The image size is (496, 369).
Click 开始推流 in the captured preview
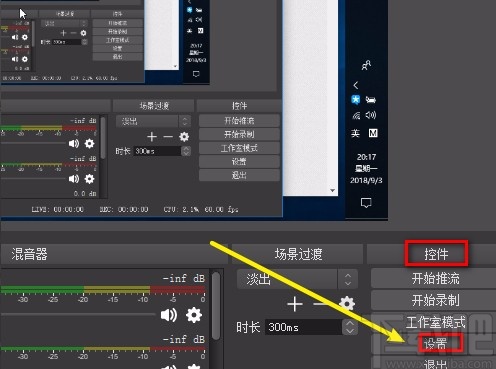click(x=239, y=120)
